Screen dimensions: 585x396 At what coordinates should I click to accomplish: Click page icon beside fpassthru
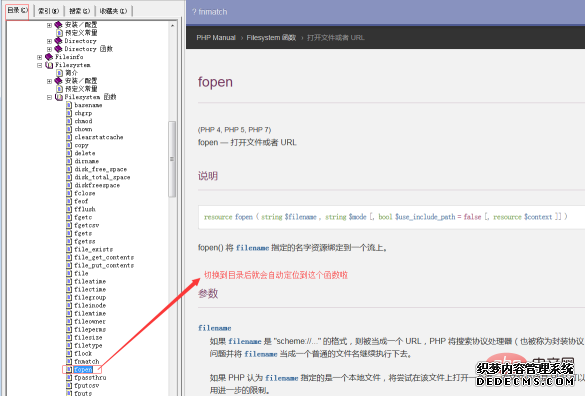point(69,378)
